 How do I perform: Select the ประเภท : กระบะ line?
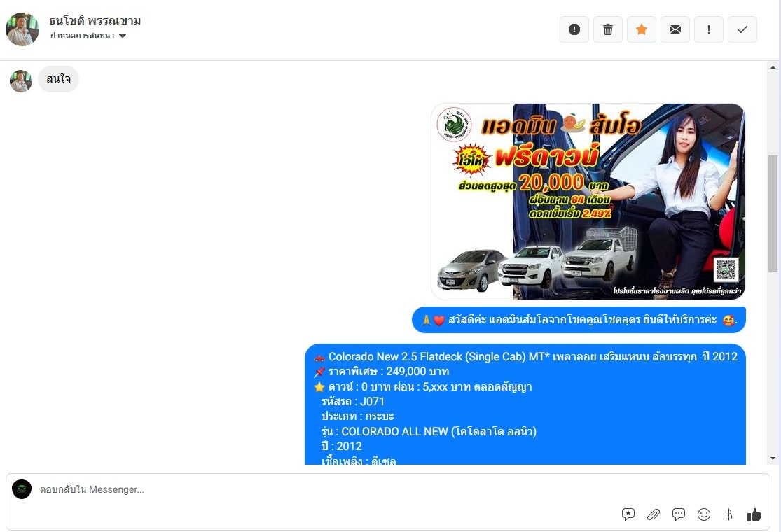click(358, 416)
